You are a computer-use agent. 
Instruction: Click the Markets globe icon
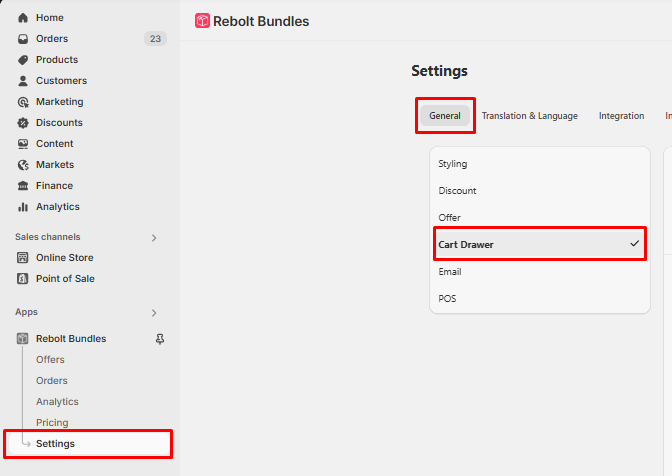pos(23,165)
